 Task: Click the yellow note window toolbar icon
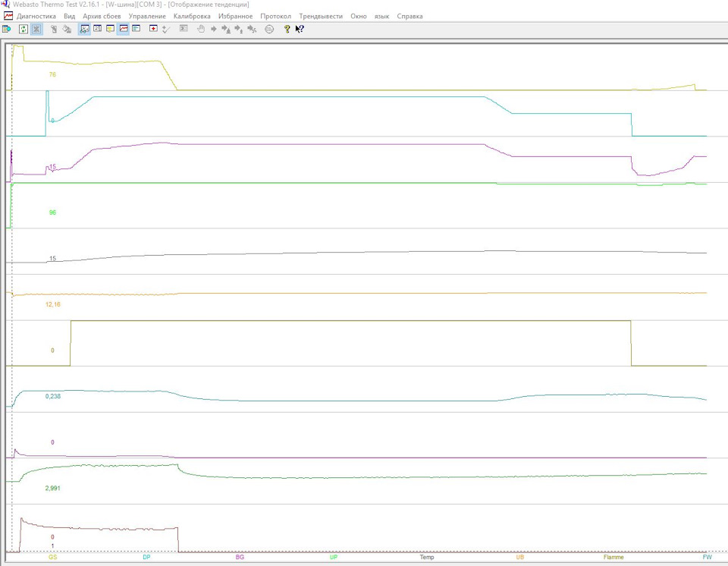[x=110, y=29]
